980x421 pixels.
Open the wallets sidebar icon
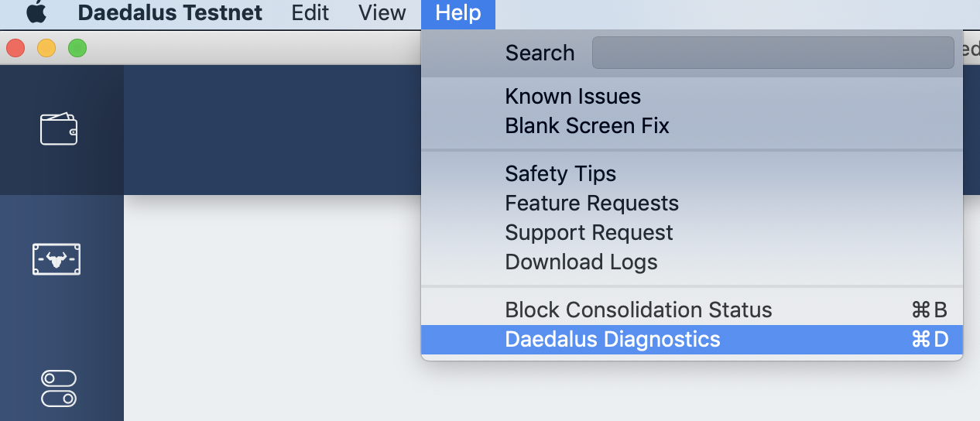[x=59, y=128]
